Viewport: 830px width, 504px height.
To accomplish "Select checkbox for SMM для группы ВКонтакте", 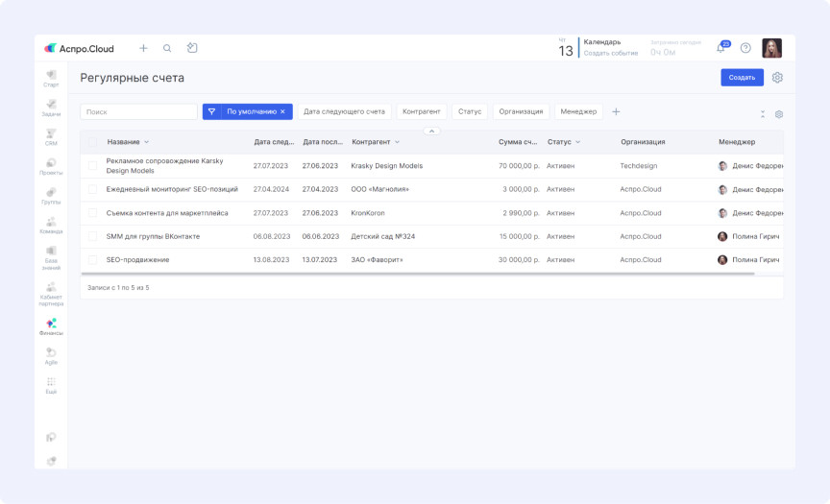I will 93,236.
